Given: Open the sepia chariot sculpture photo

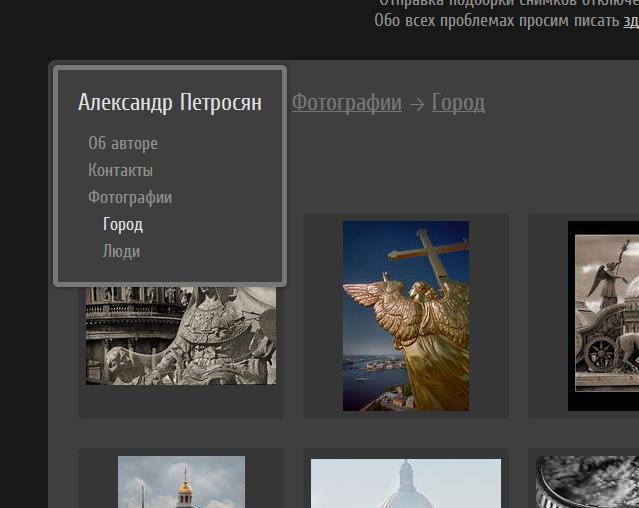Looking at the screenshot, I should point(604,316).
